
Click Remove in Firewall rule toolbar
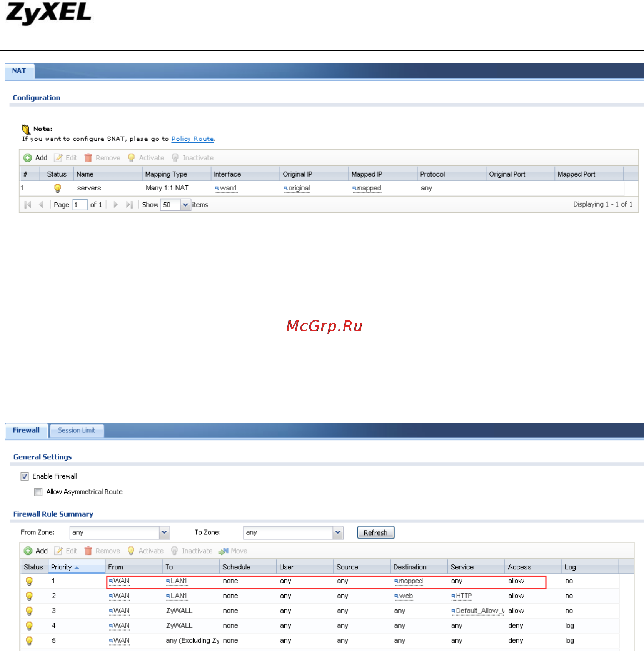pyautogui.click(x=102, y=551)
